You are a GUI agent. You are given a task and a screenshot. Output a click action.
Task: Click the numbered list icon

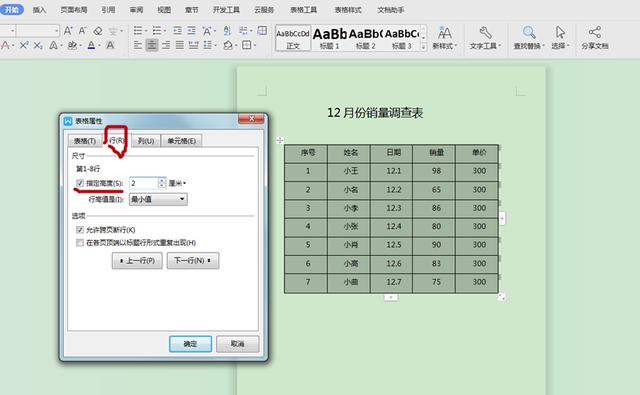[x=157, y=31]
